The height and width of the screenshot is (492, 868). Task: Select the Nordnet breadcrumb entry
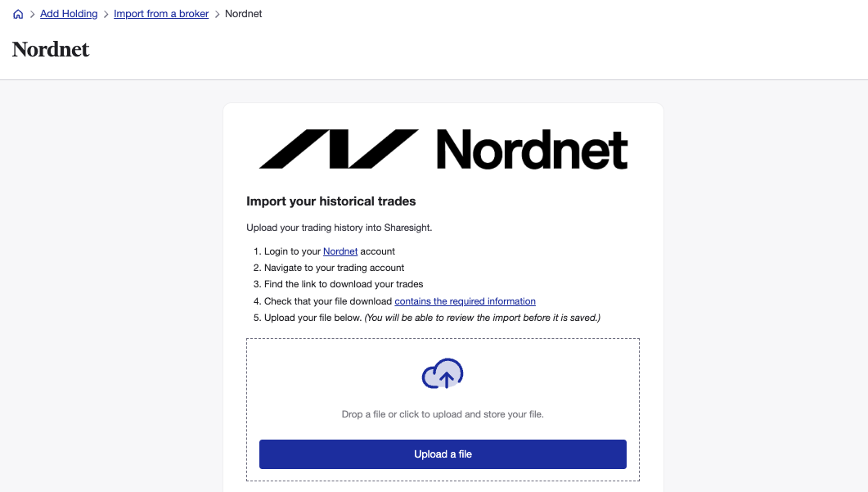click(x=243, y=13)
